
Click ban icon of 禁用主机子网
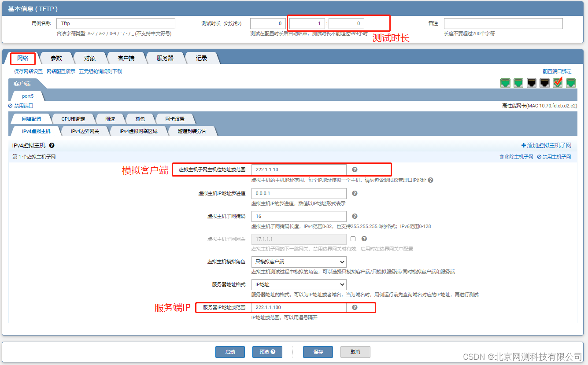539,157
